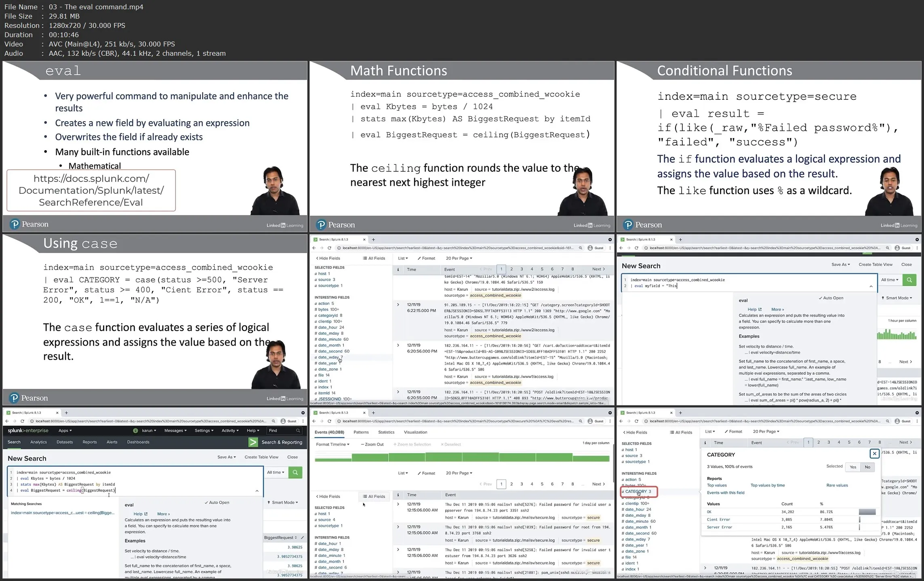Viewport: 924px width, 581px height.
Task: Click Guest profile icon in splunk>enterprise thumbnail
Action: (283, 421)
